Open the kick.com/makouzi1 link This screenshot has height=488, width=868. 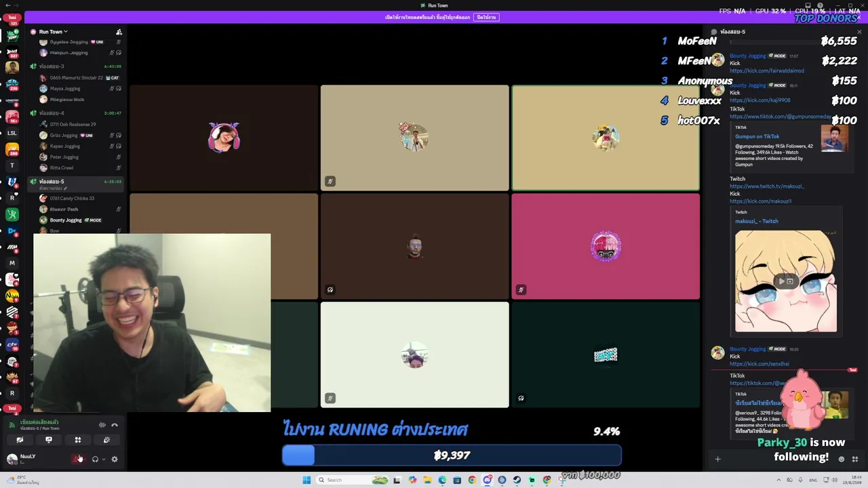(x=760, y=201)
